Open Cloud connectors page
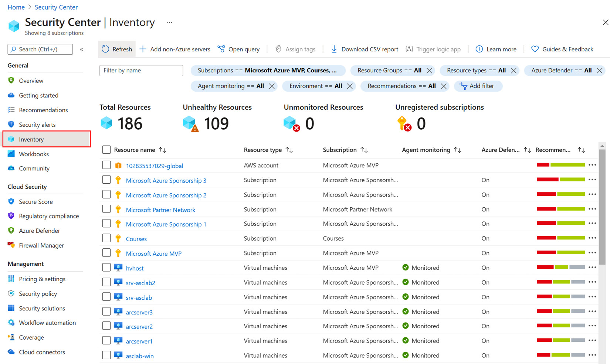The width and height of the screenshot is (610, 364). click(42, 352)
